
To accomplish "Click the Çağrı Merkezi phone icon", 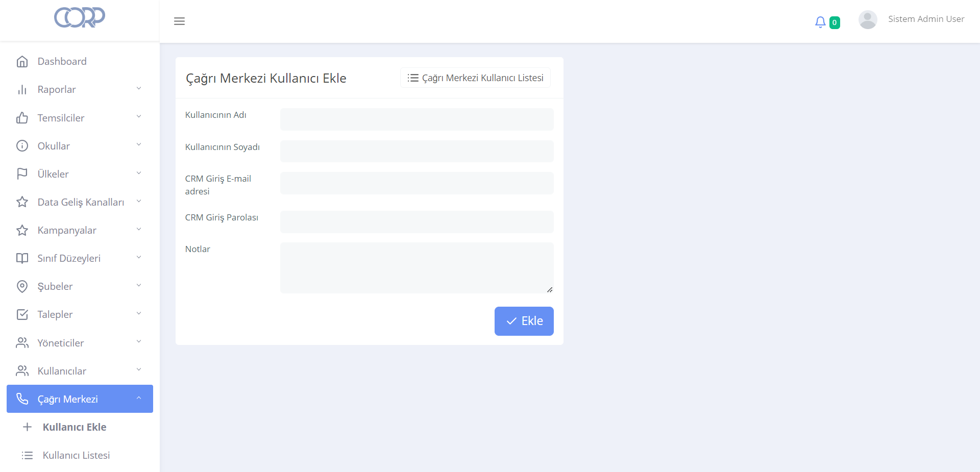I will point(22,399).
